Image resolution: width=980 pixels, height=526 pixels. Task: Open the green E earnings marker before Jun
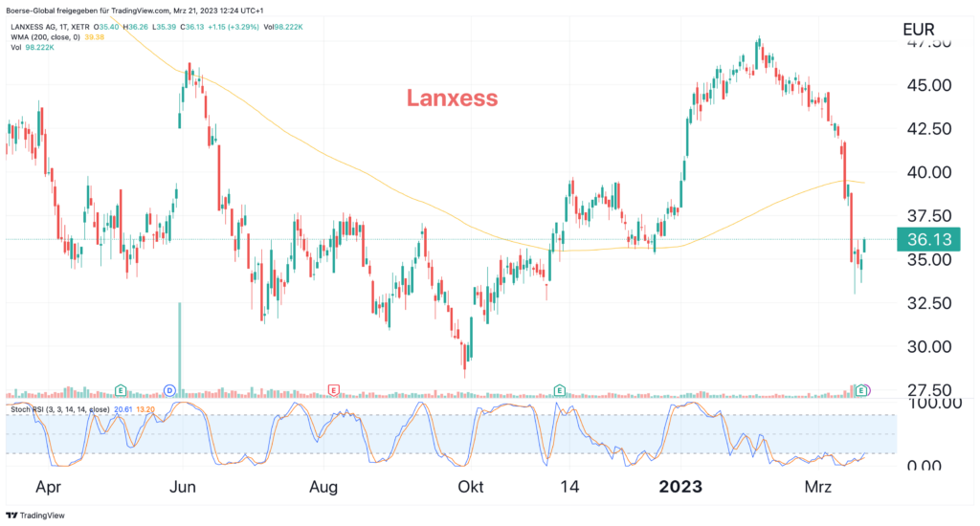click(x=121, y=390)
